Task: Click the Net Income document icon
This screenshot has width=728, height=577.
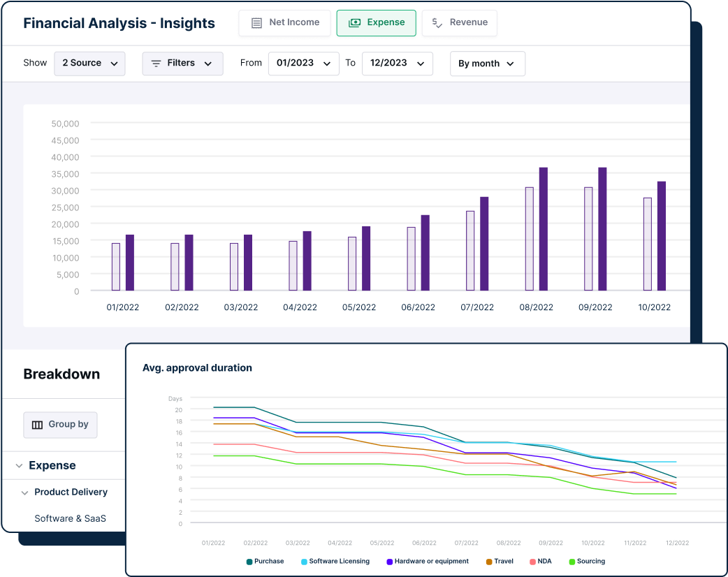Action: pos(256,23)
